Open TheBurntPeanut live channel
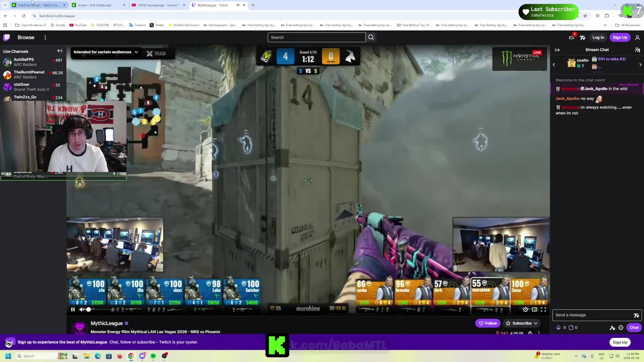 click(x=32, y=74)
